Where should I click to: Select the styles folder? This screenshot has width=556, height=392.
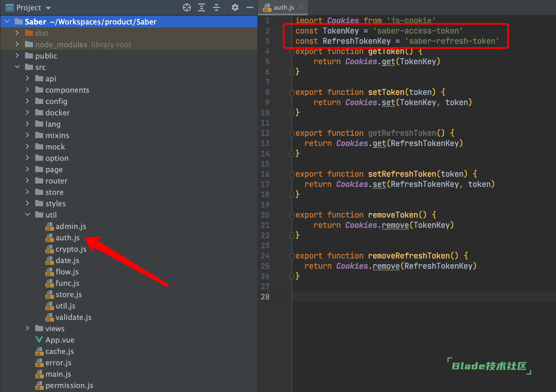coord(55,204)
